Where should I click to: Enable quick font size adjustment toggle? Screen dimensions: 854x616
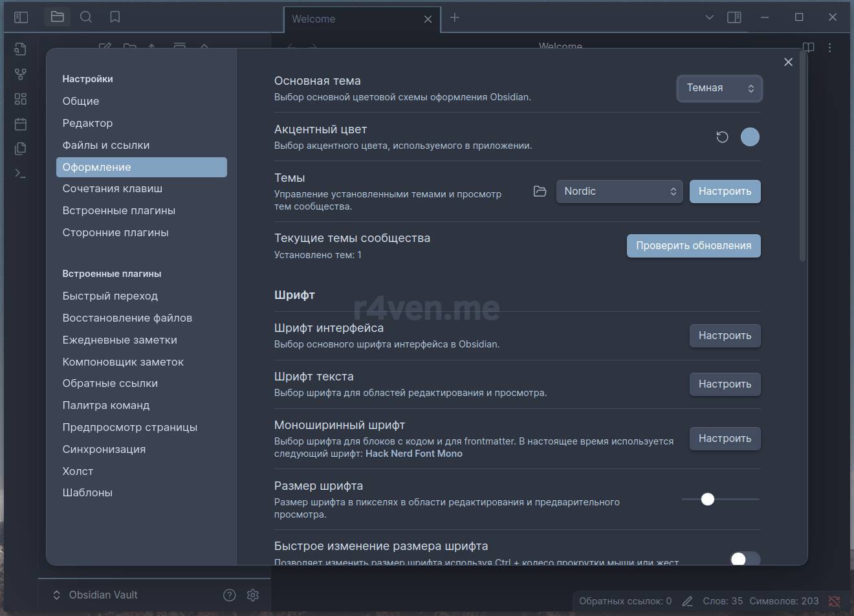745,558
